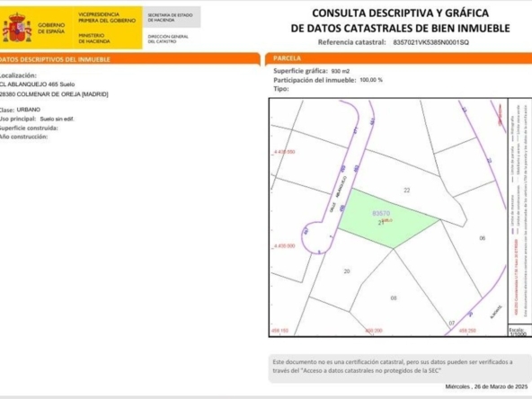Click the Superficie gráfica 930 m2 value
The image size is (532, 399).
(x=341, y=71)
